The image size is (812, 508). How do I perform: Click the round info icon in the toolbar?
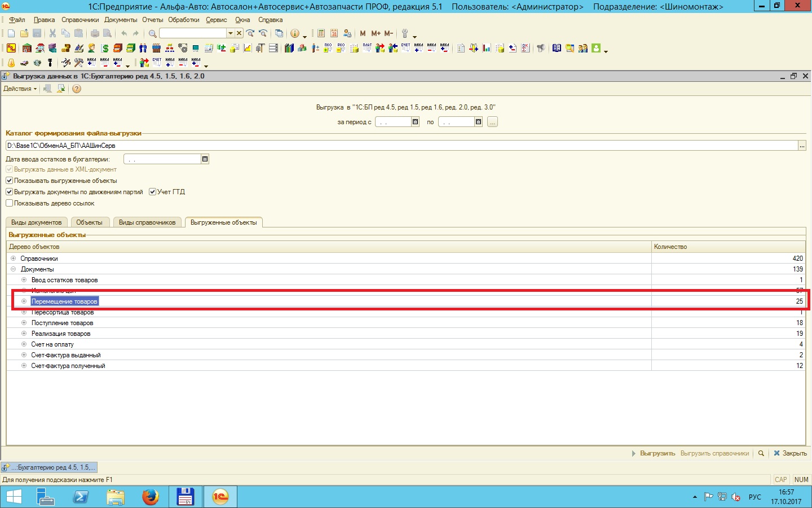(x=294, y=33)
